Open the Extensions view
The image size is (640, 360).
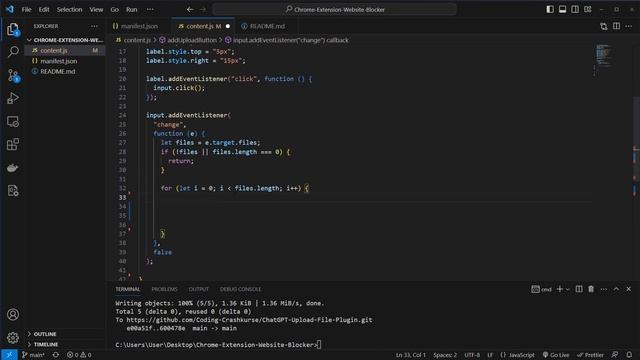13,144
